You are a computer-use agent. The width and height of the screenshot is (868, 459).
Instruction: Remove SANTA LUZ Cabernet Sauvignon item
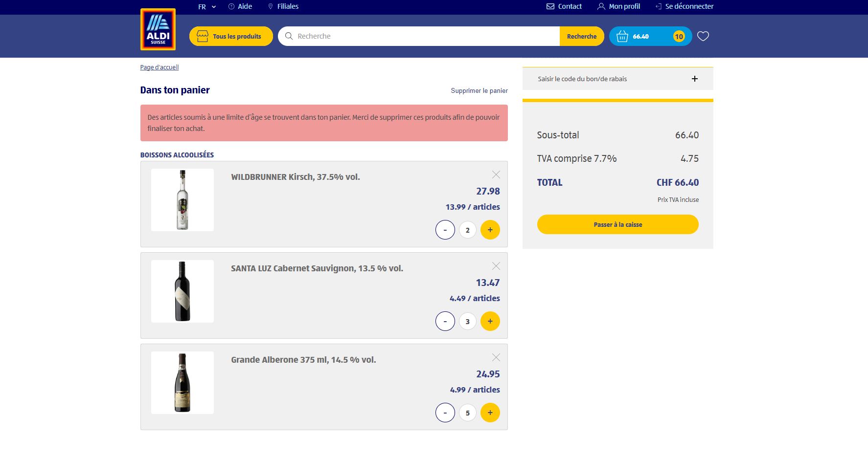(496, 266)
